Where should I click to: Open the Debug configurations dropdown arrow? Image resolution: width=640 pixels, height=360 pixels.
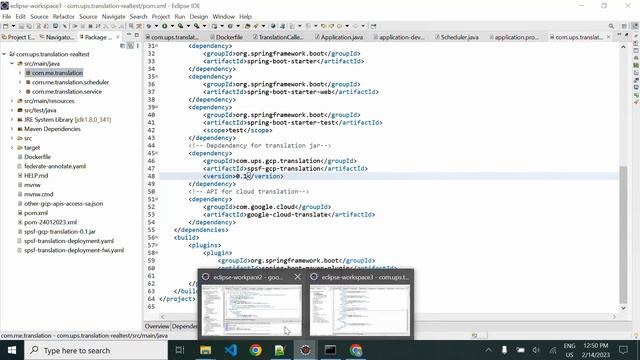click(156, 26)
